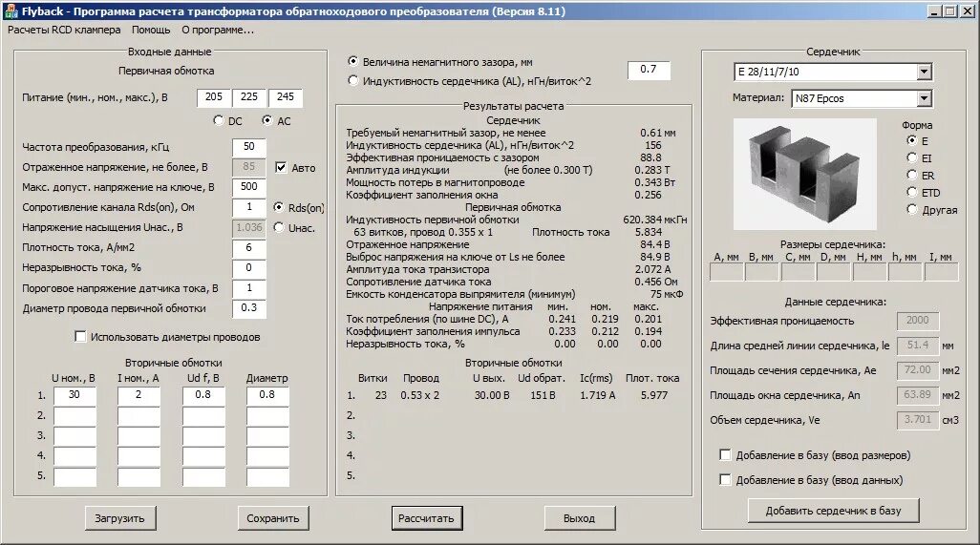980x545 pixels.
Task: Click the minimum supply voltage field 205
Action: [x=214, y=97]
